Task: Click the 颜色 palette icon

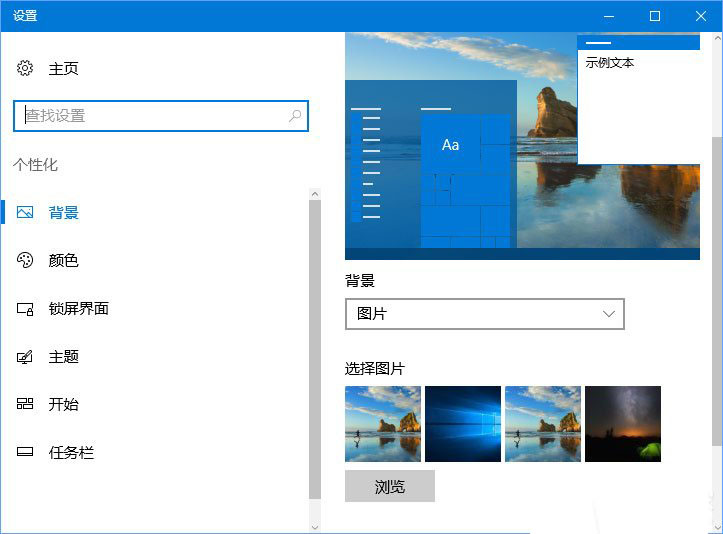Action: pyautogui.click(x=25, y=261)
